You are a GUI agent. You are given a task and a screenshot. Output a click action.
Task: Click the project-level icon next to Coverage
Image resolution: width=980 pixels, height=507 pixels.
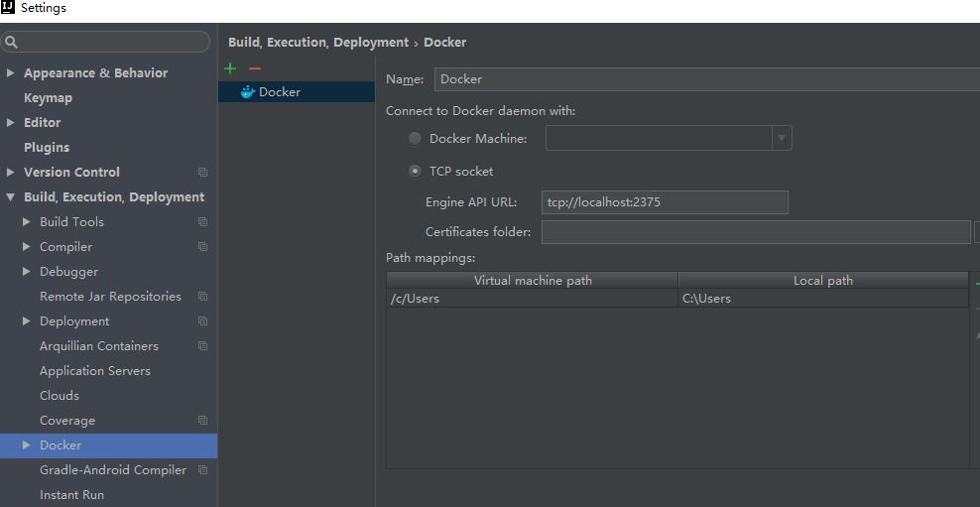(202, 420)
